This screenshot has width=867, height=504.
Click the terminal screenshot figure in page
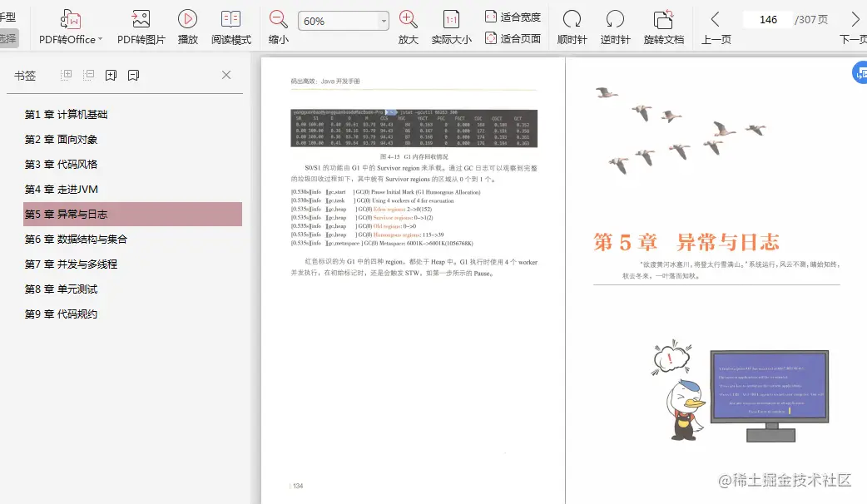click(414, 128)
